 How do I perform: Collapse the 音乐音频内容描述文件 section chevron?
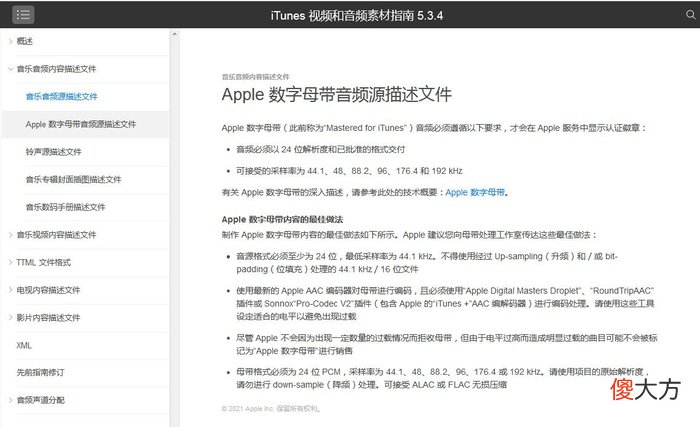point(10,69)
